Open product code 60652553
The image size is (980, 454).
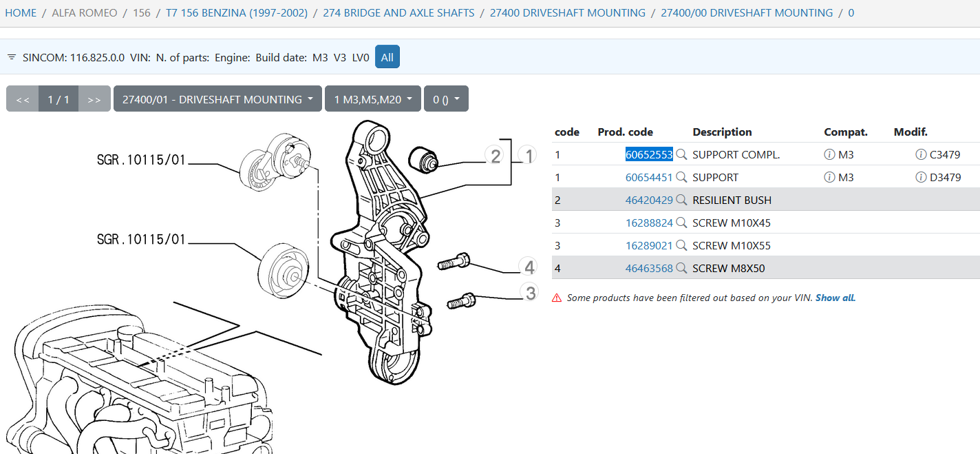tap(649, 154)
